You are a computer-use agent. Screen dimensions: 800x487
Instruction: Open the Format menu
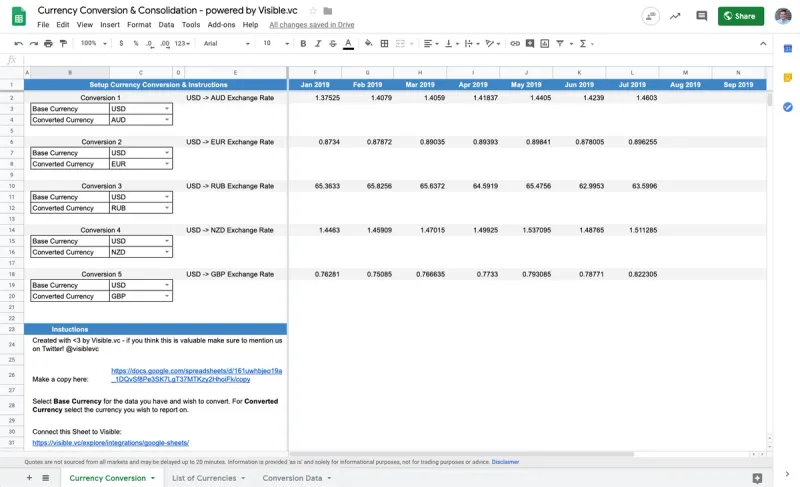(x=139, y=24)
